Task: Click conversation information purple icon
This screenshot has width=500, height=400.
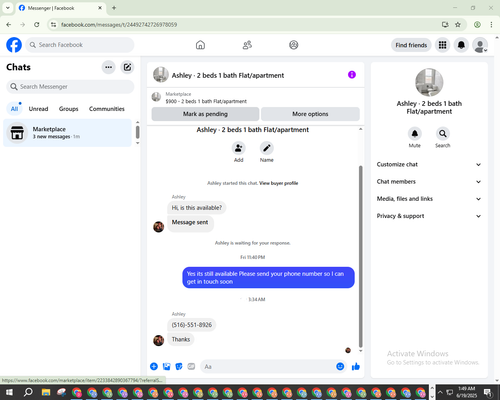Action: click(x=352, y=75)
